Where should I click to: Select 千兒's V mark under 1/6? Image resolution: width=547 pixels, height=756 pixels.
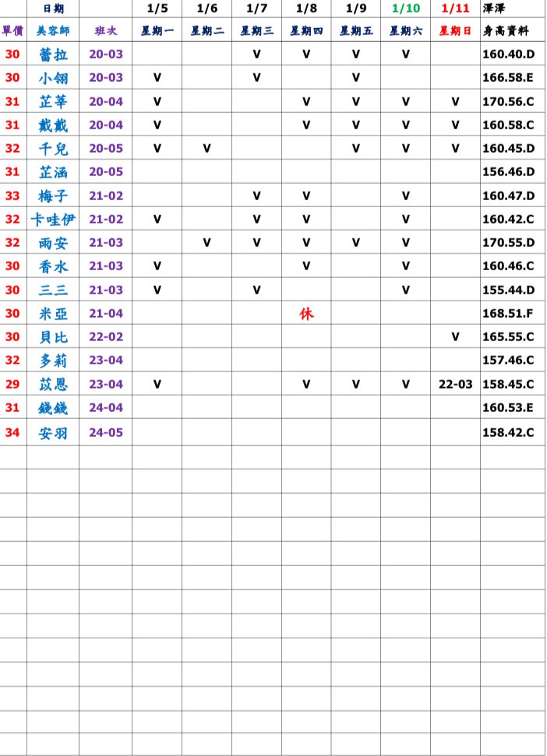click(x=206, y=149)
